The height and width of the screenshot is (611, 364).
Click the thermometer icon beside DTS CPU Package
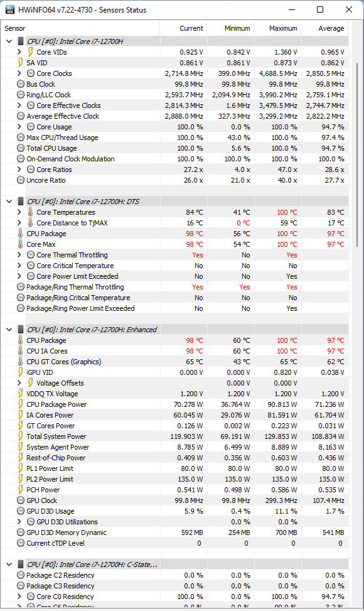21,234
